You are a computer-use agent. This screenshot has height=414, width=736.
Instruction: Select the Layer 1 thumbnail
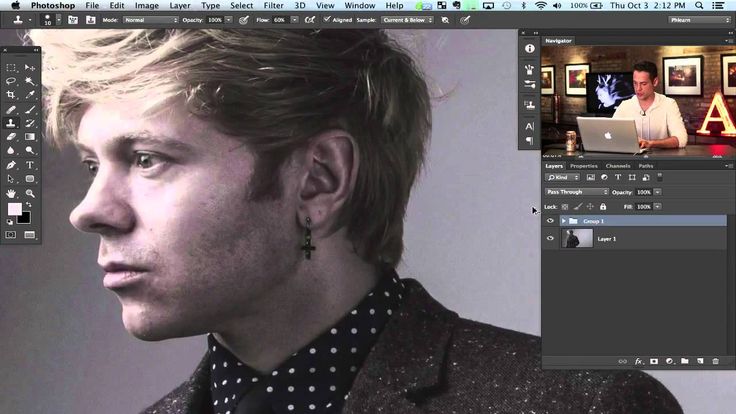(x=578, y=239)
